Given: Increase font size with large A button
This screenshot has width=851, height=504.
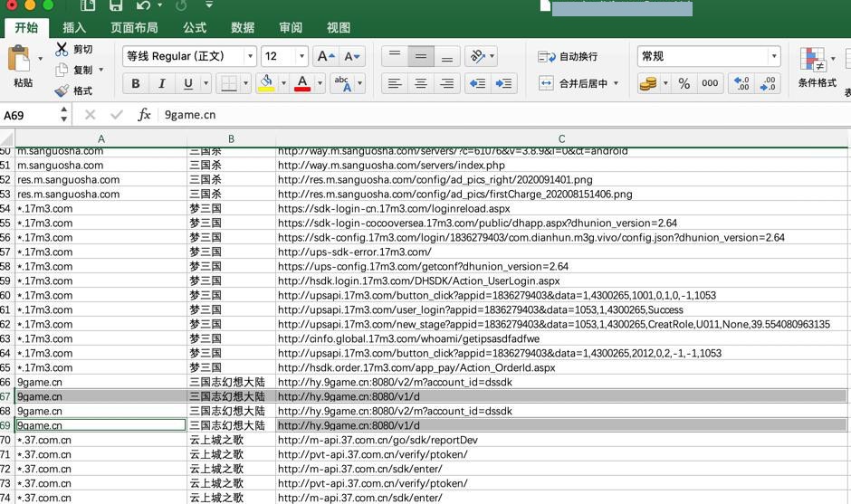Looking at the screenshot, I should pyautogui.click(x=326, y=56).
